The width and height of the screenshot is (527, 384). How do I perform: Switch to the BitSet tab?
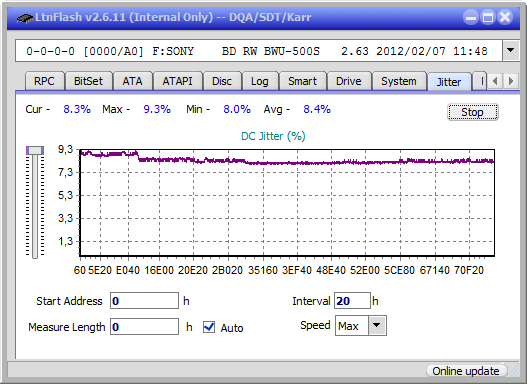88,81
